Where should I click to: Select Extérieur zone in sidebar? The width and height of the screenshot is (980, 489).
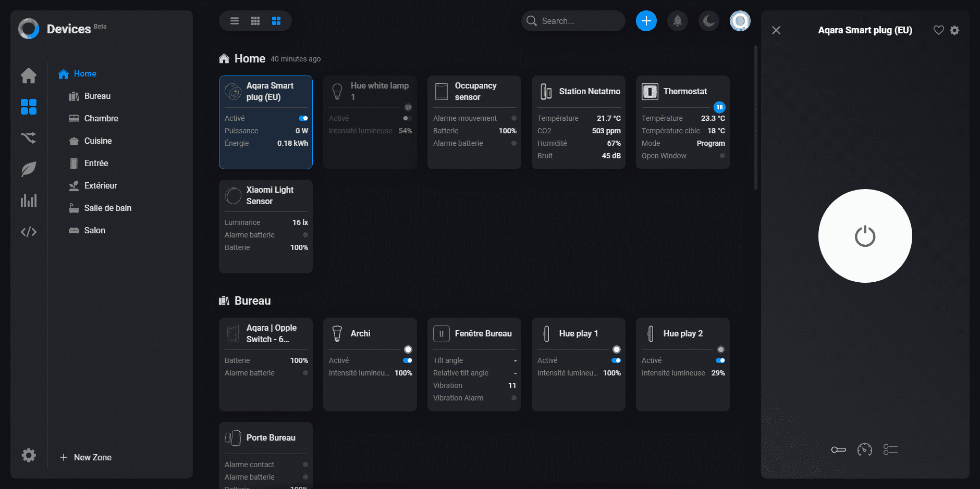click(x=93, y=185)
